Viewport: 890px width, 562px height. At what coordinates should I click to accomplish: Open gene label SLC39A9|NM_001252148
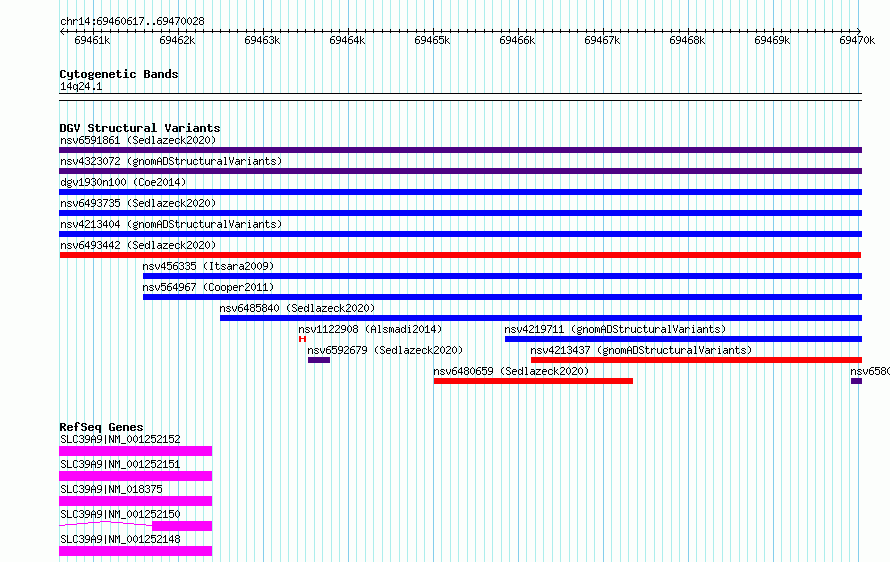120,539
